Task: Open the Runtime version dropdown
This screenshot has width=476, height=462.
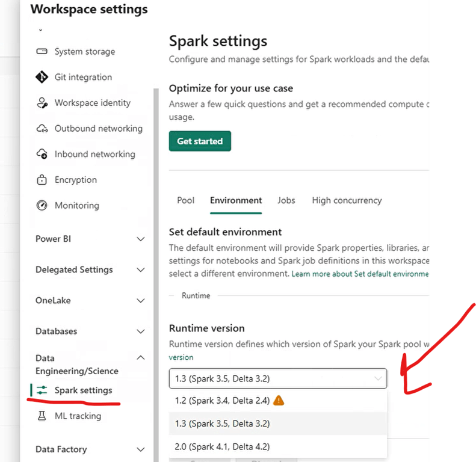Action: click(x=278, y=378)
